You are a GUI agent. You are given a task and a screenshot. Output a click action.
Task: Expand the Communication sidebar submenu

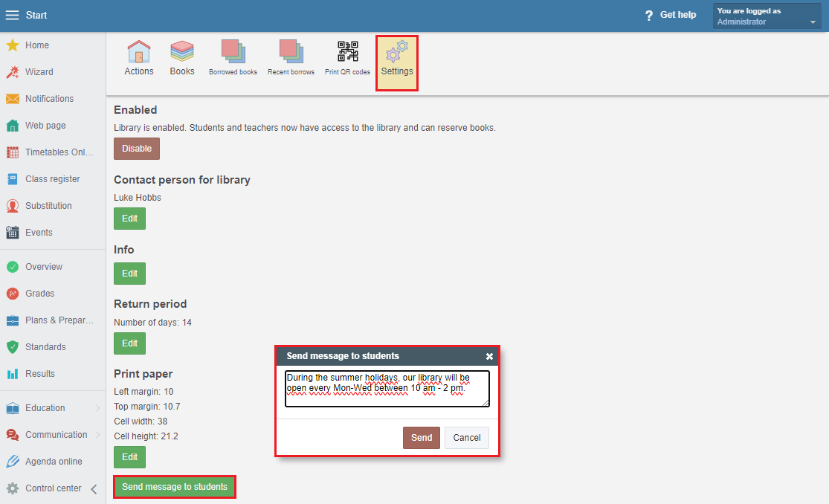(97, 435)
